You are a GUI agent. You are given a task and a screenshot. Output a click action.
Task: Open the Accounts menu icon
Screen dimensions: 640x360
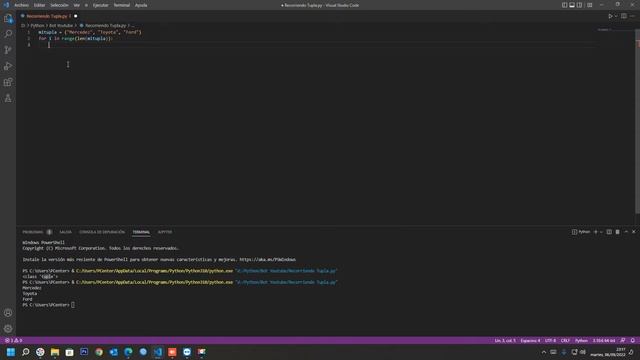8,313
